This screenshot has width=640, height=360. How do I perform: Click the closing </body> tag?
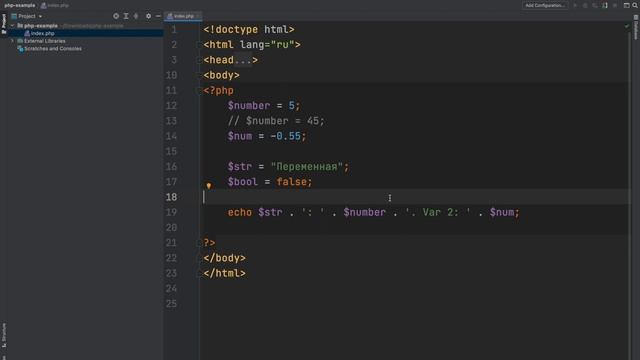coord(224,258)
